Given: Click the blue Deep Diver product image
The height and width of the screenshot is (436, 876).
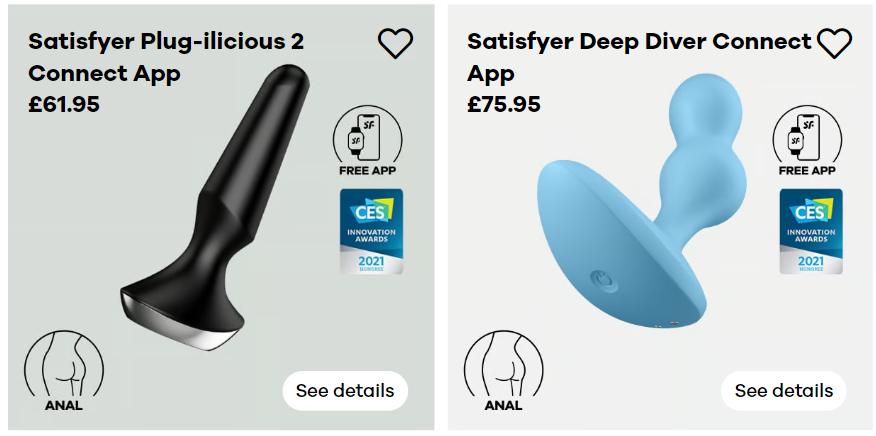Looking at the screenshot, I should pos(641,208).
